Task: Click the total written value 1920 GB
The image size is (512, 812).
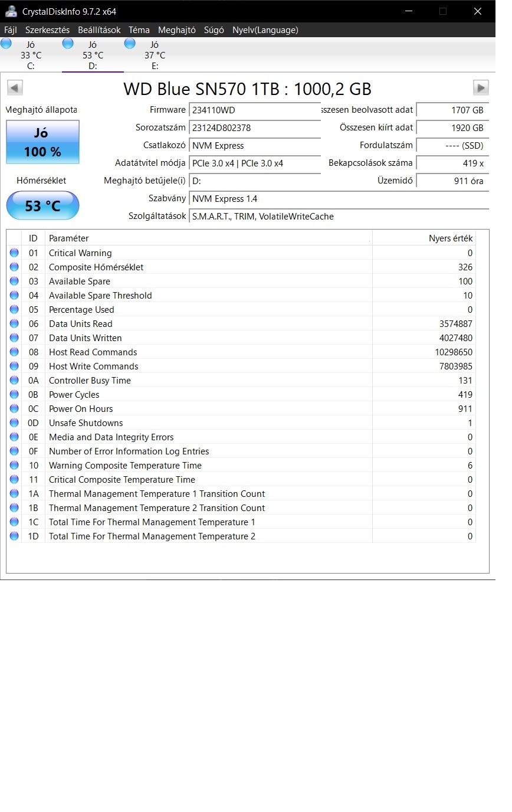Action: pos(452,127)
